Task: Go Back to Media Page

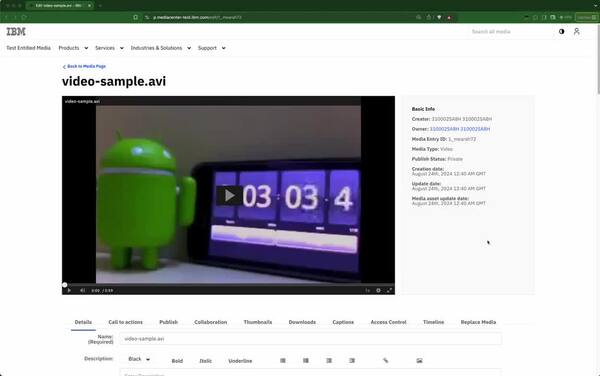Action: pyautogui.click(x=85, y=67)
